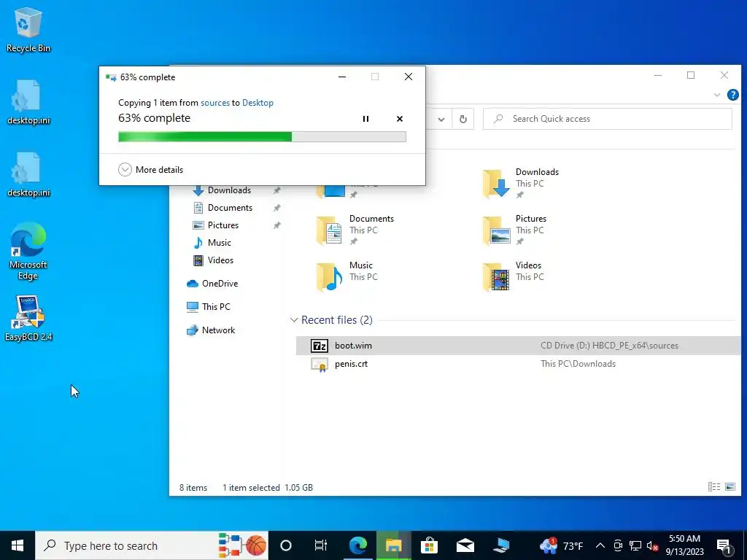Viewport: 747px width, 560px height.
Task: Switch to details view in status bar
Action: [713, 486]
